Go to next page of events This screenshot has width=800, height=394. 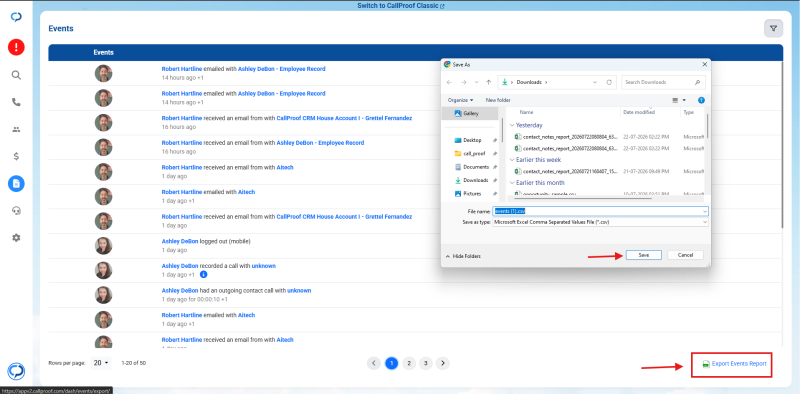(443, 363)
